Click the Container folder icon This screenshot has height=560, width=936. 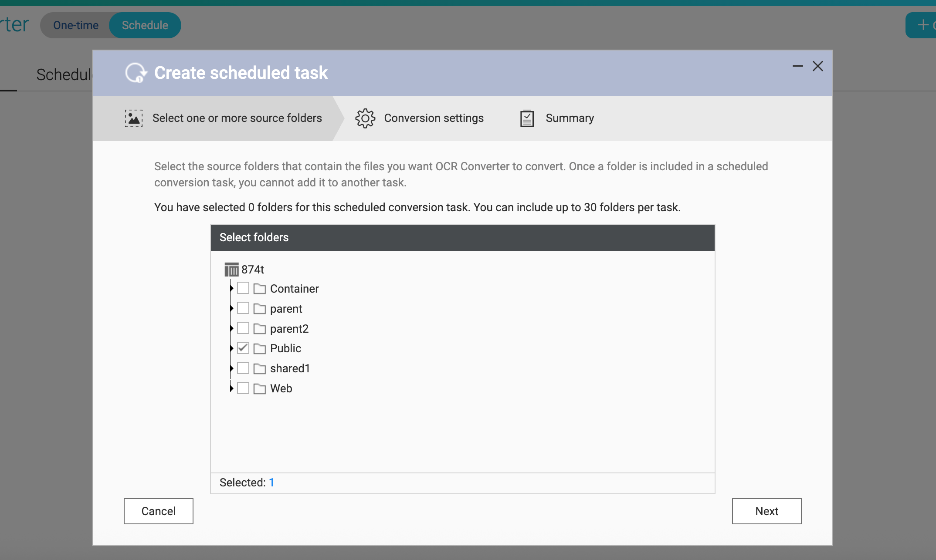pyautogui.click(x=260, y=289)
